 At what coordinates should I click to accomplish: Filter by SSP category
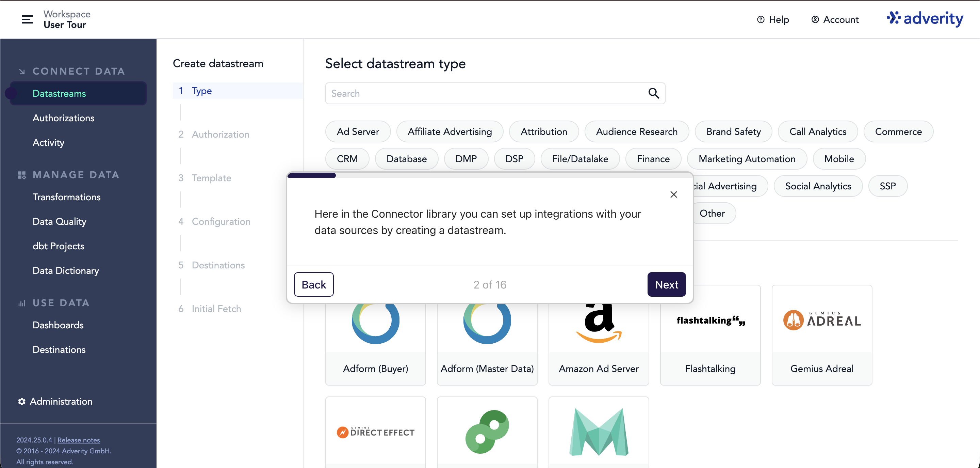pyautogui.click(x=887, y=186)
